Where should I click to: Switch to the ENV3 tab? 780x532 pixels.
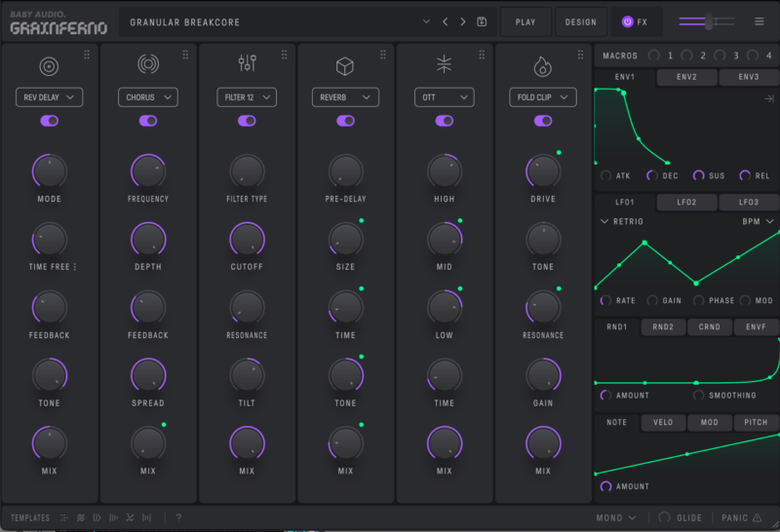(x=748, y=77)
